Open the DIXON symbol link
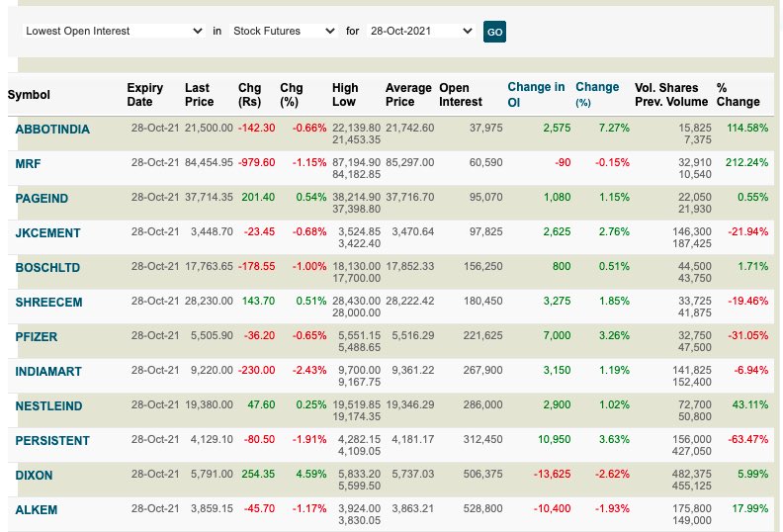Screen dimensions: 783x532 (x=34, y=475)
